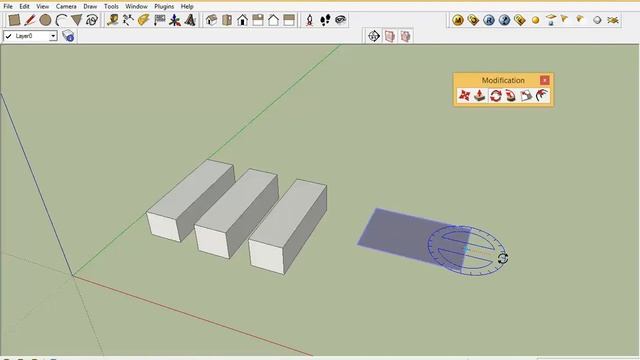
Task: Click the blue R plugin icon
Action: 489,20
